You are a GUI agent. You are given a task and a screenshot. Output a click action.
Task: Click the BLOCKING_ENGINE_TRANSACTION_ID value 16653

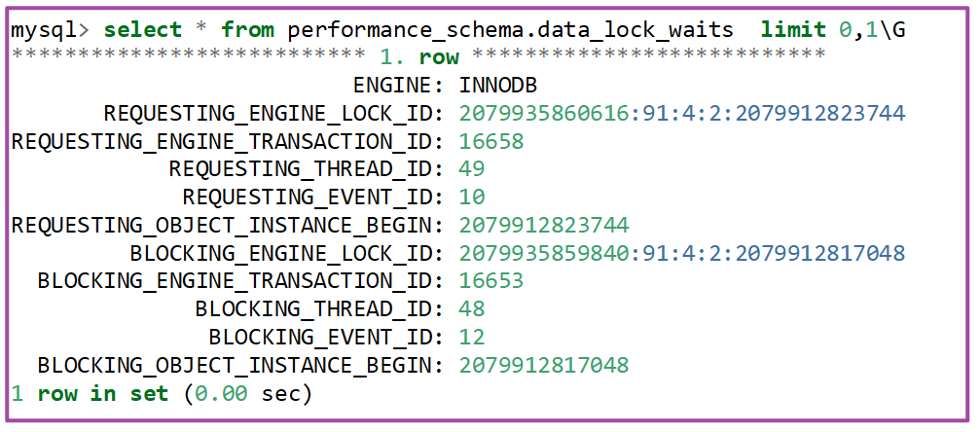click(x=491, y=281)
